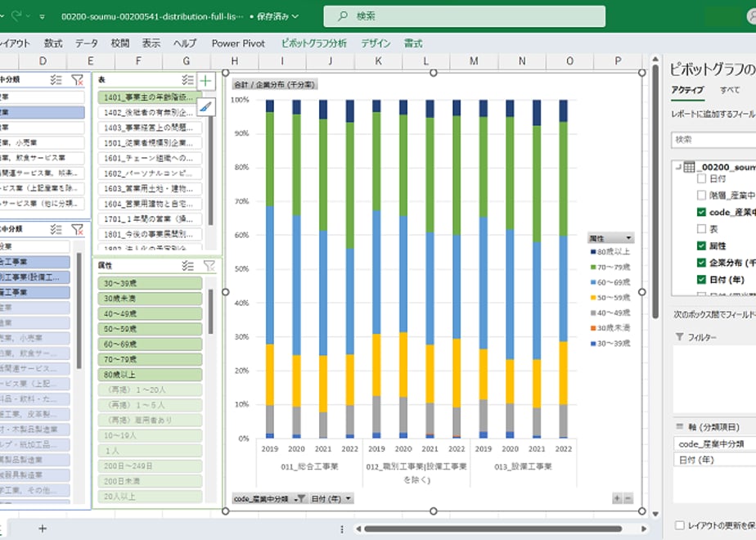756x540 pixels.
Task: Open the 日付 (年) axis field button dropdown
Action: pyautogui.click(x=348, y=498)
